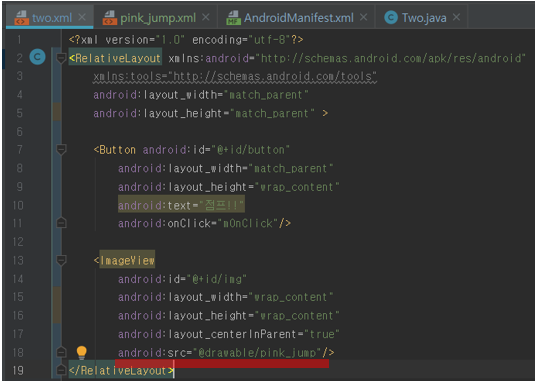Click the closing /RelativeLayout tag
The width and height of the screenshot is (535, 381).
(121, 371)
